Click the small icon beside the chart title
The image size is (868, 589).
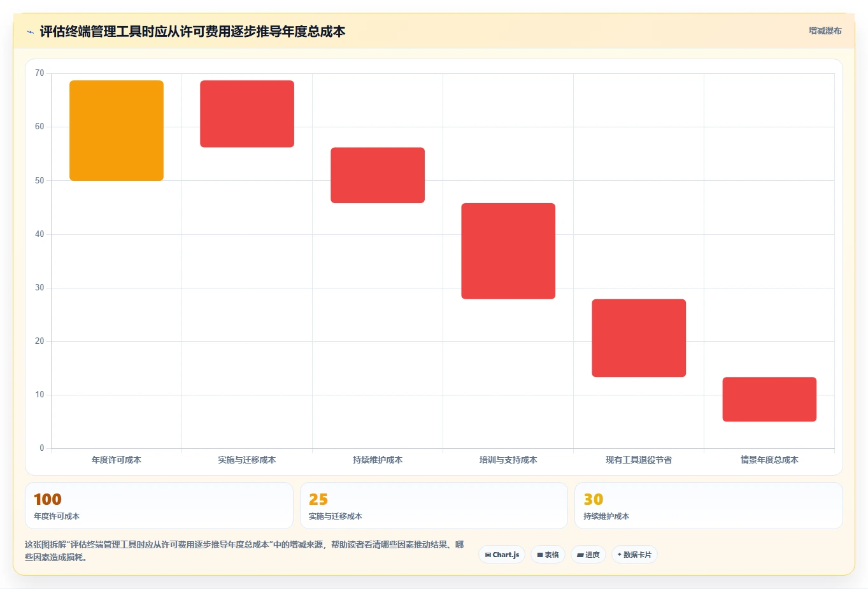tap(30, 32)
